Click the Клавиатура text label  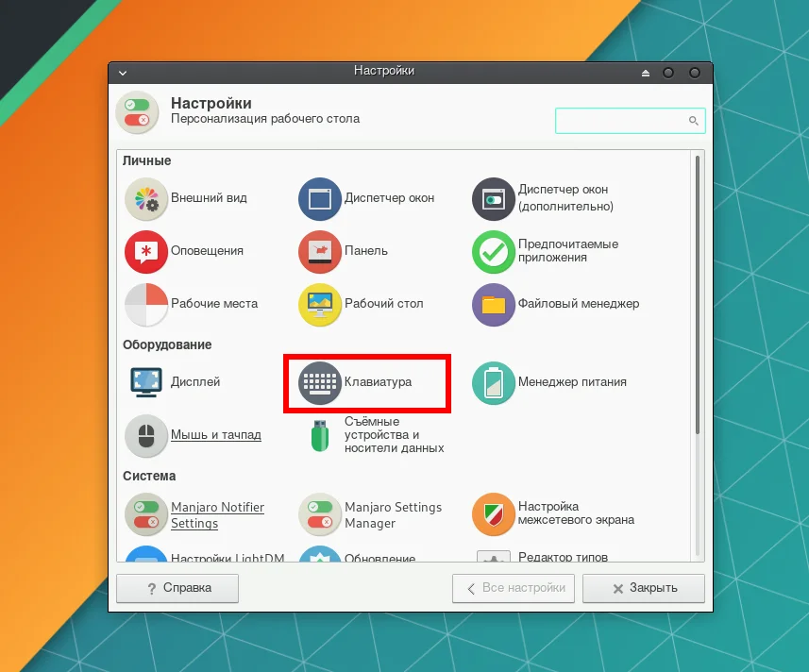tap(379, 381)
